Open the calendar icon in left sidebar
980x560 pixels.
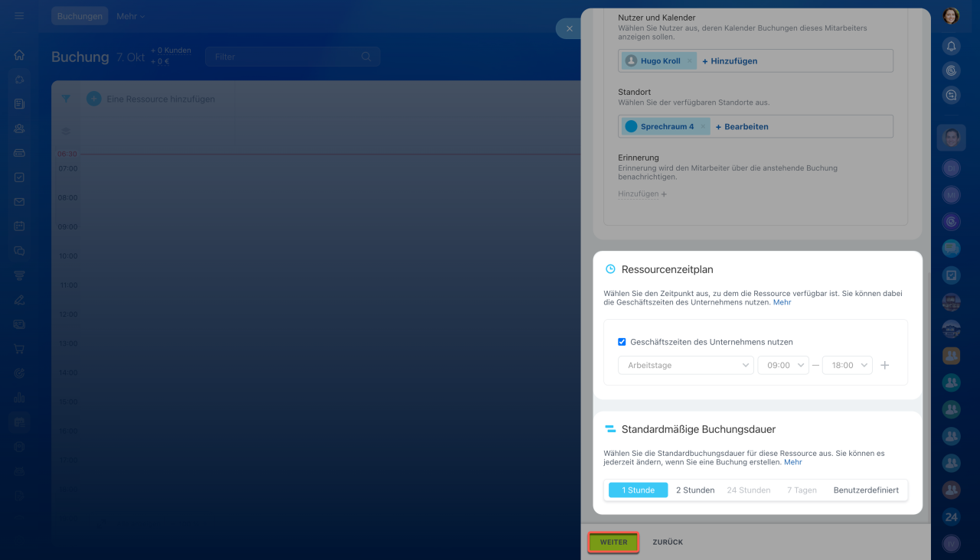[x=19, y=226]
